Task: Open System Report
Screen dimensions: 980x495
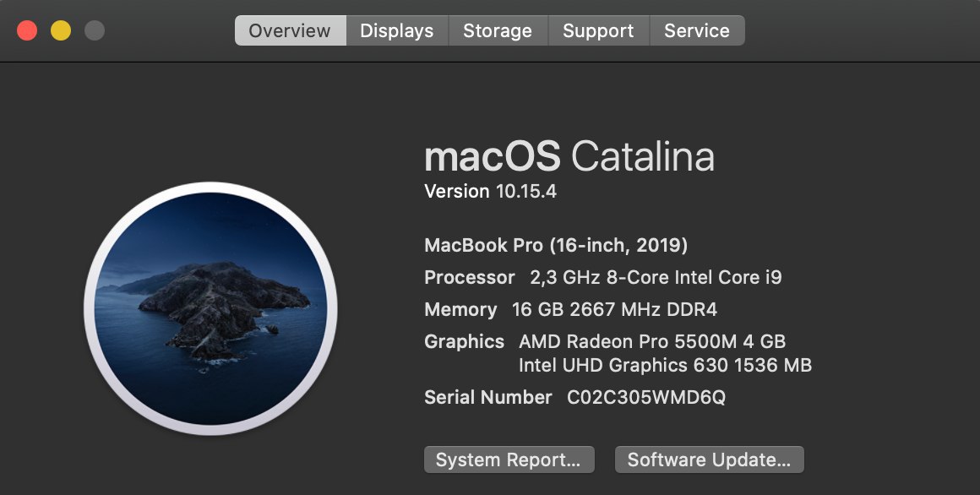Action: coord(509,460)
